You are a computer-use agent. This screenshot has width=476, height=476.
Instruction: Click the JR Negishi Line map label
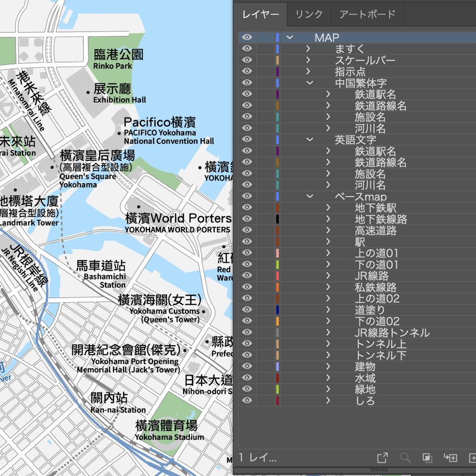pyautogui.click(x=20, y=270)
